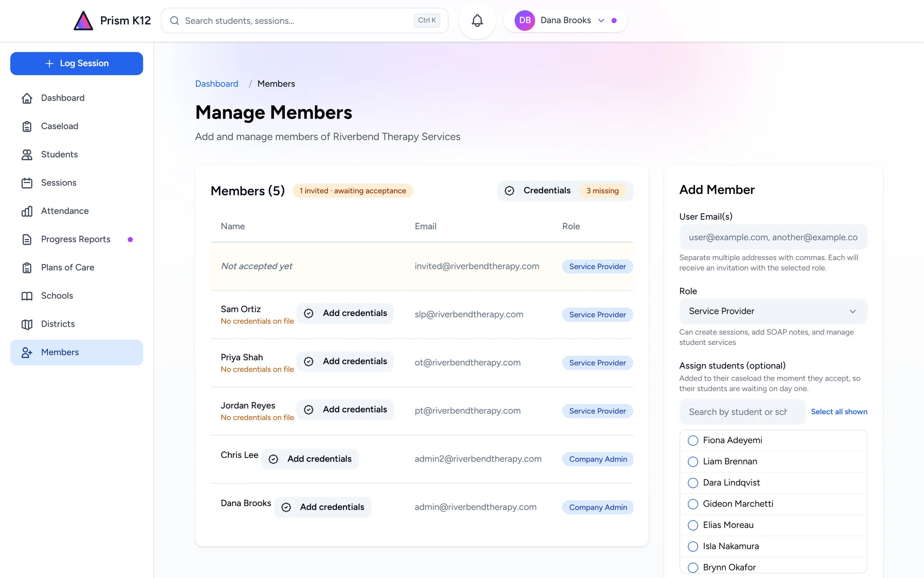Click Add credentials for Priya Shah
Image resolution: width=924 pixels, height=578 pixels.
[345, 361]
